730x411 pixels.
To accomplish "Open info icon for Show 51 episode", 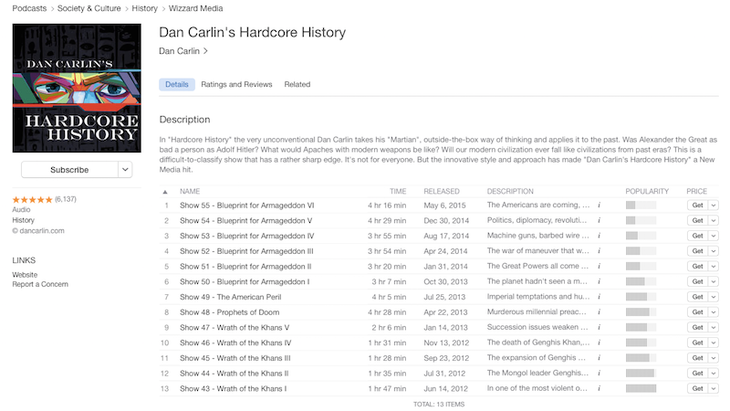I will (x=599, y=266).
